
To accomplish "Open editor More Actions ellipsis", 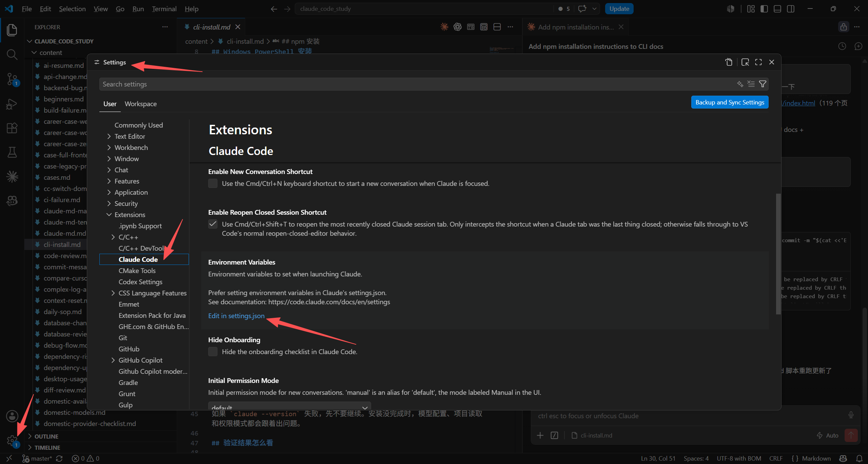I will (x=510, y=27).
